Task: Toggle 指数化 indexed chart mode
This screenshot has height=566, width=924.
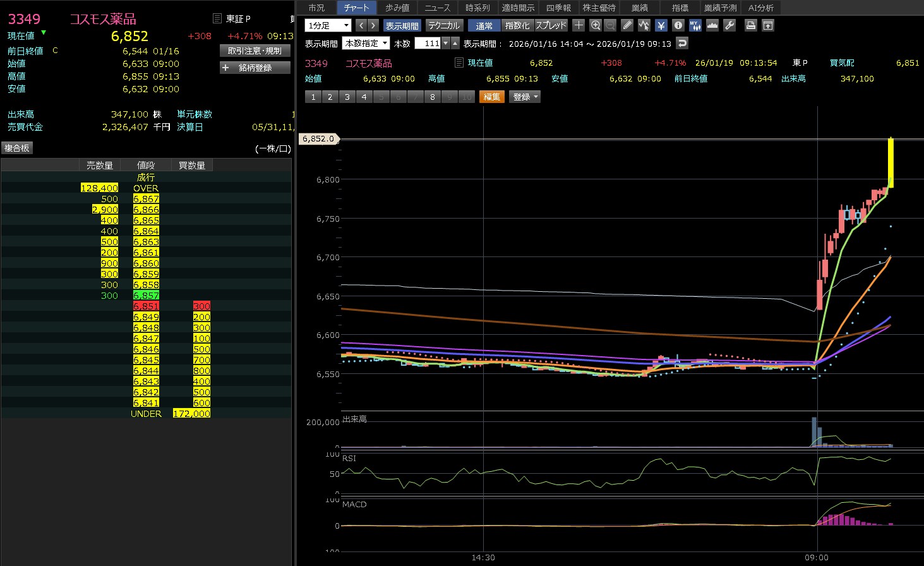Action: click(517, 25)
